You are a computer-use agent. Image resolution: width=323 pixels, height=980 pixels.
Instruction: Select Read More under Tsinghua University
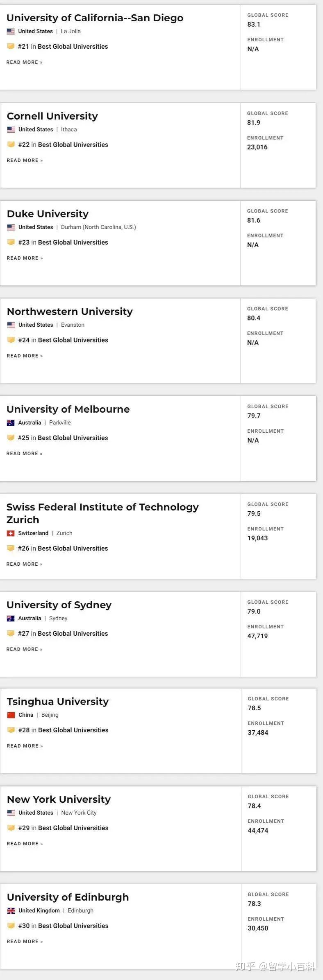click(x=25, y=746)
